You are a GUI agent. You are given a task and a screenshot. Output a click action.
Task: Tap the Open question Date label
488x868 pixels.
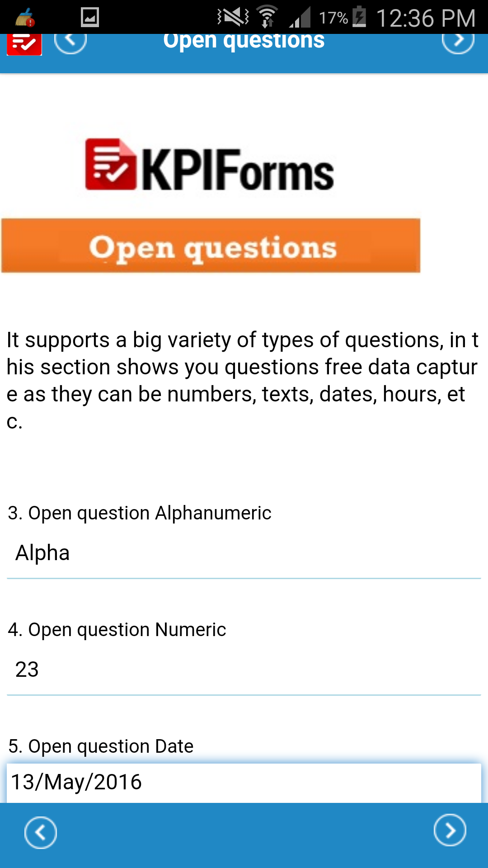pyautogui.click(x=101, y=746)
